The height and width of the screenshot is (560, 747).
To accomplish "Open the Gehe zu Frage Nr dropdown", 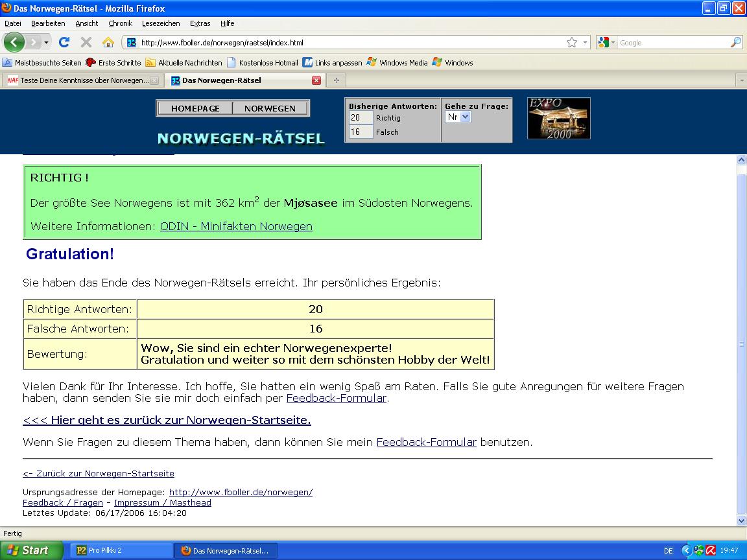I will click(x=458, y=117).
